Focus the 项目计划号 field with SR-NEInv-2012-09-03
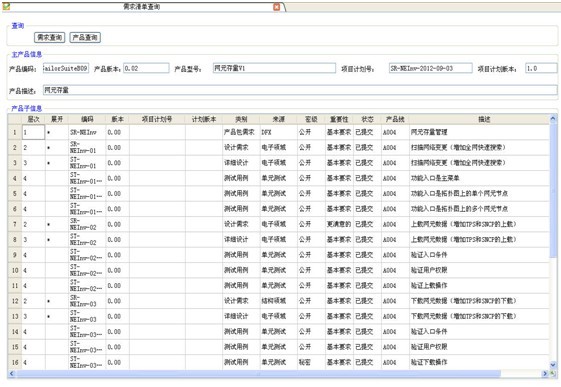Screen dimensions: 561x387 point(430,68)
